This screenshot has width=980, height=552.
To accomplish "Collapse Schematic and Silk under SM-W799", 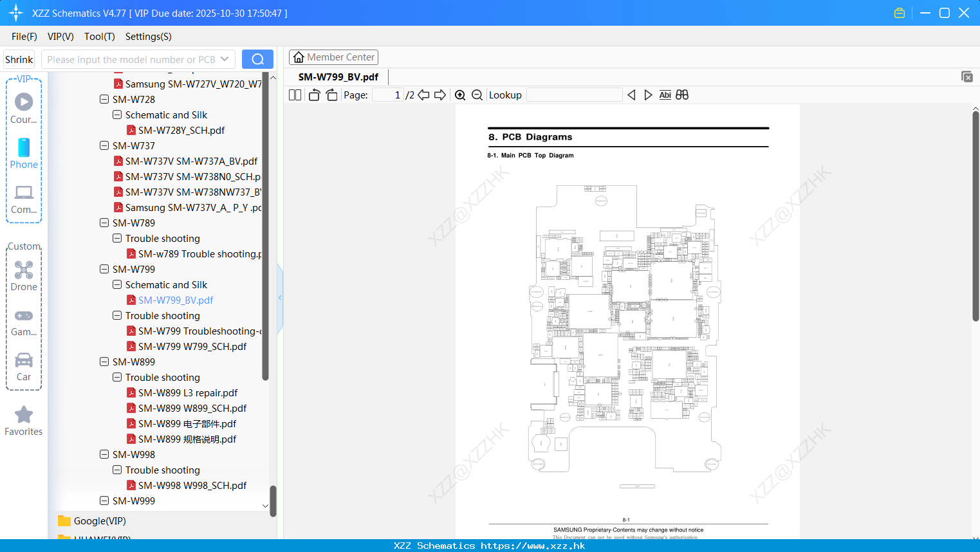I will [x=117, y=284].
